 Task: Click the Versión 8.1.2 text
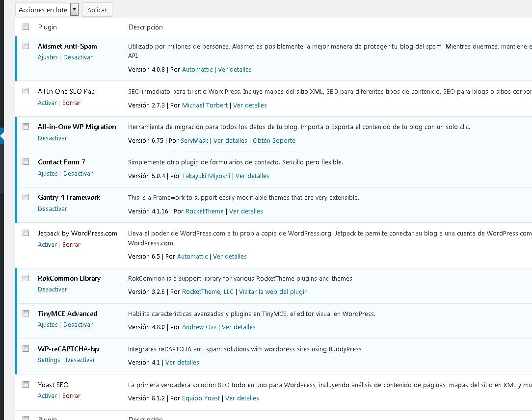[146, 398]
